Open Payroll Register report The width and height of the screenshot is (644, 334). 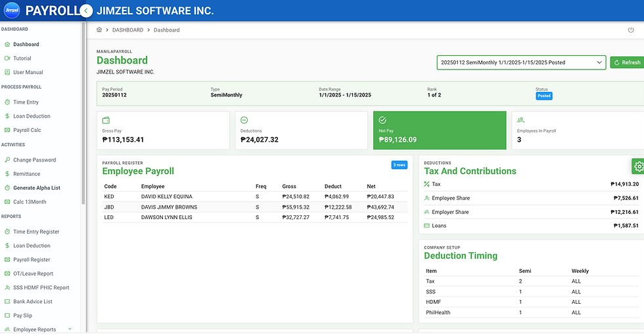coord(32,260)
